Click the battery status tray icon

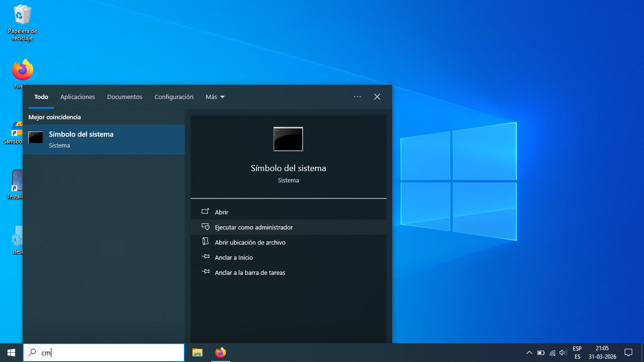[541, 353]
